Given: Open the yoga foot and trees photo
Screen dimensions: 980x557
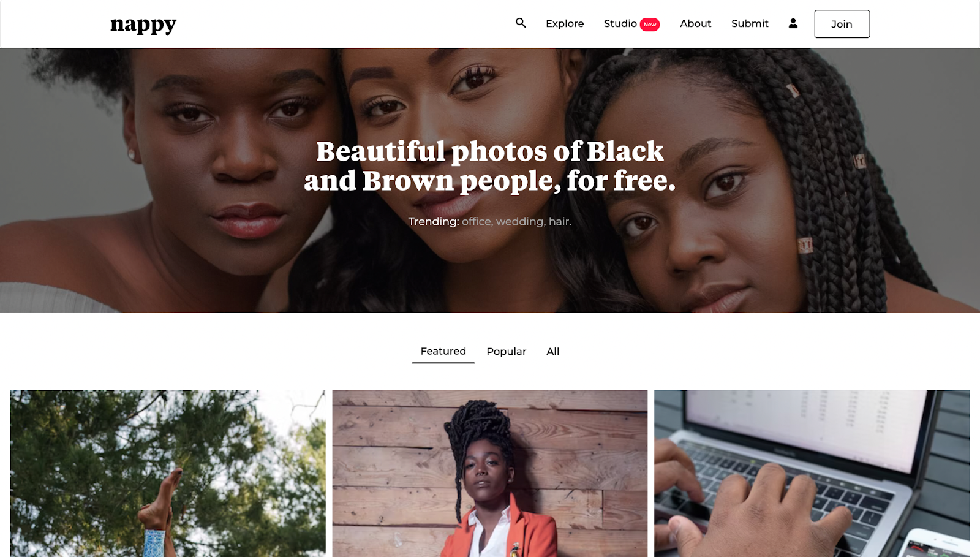Looking at the screenshot, I should point(168,474).
